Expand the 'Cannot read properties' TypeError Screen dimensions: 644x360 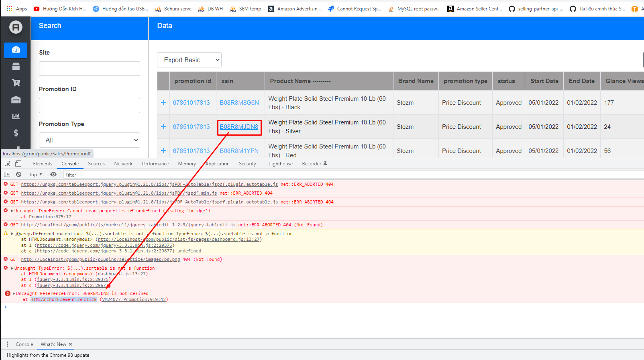point(12,211)
